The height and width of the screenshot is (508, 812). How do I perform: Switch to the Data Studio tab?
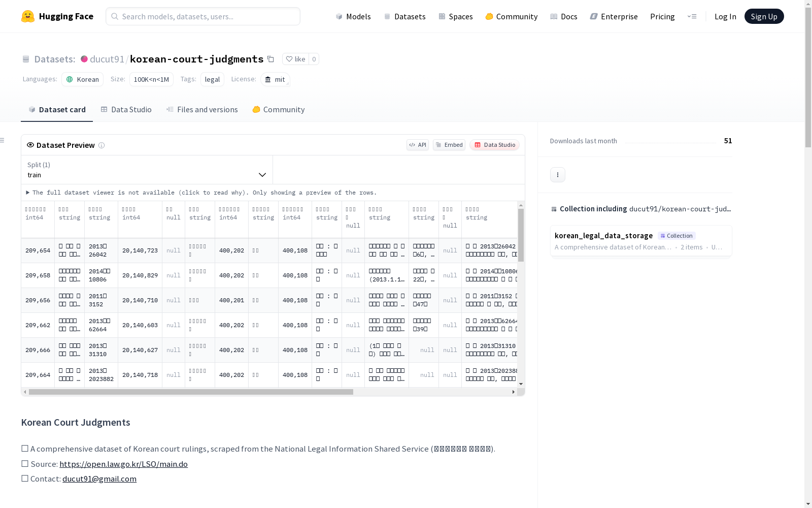click(x=126, y=110)
